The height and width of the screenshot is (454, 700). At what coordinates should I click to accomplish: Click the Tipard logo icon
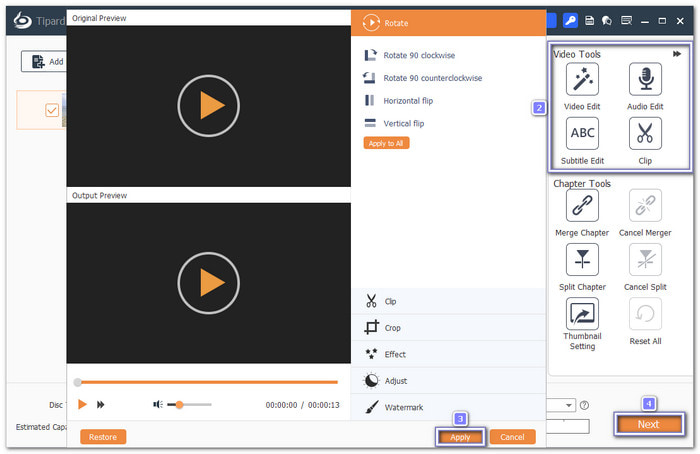[22, 21]
